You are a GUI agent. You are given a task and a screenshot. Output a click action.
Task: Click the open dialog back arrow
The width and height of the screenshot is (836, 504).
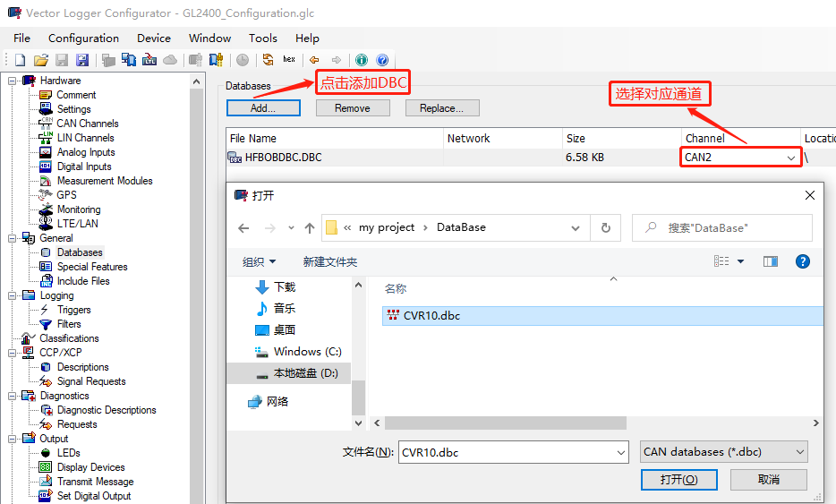243,228
